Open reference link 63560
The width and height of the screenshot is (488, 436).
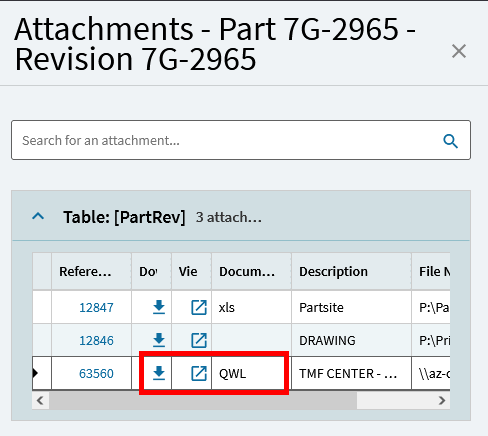[x=96, y=373]
